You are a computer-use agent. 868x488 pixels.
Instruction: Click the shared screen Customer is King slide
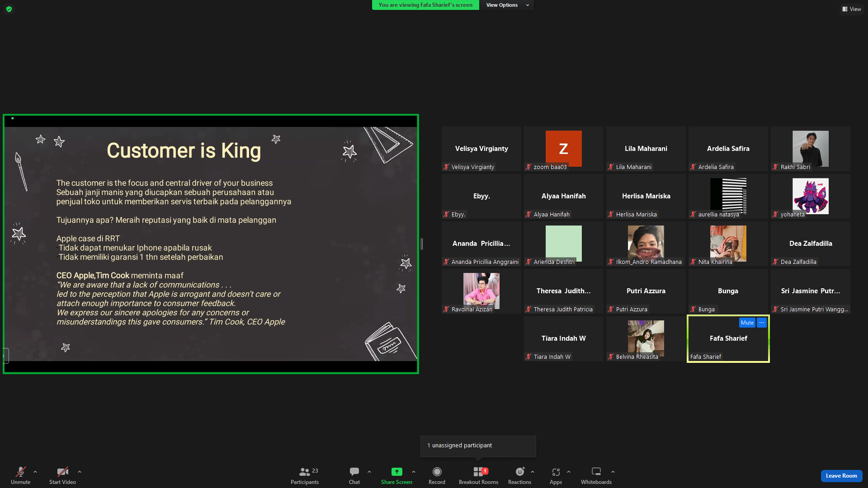211,244
